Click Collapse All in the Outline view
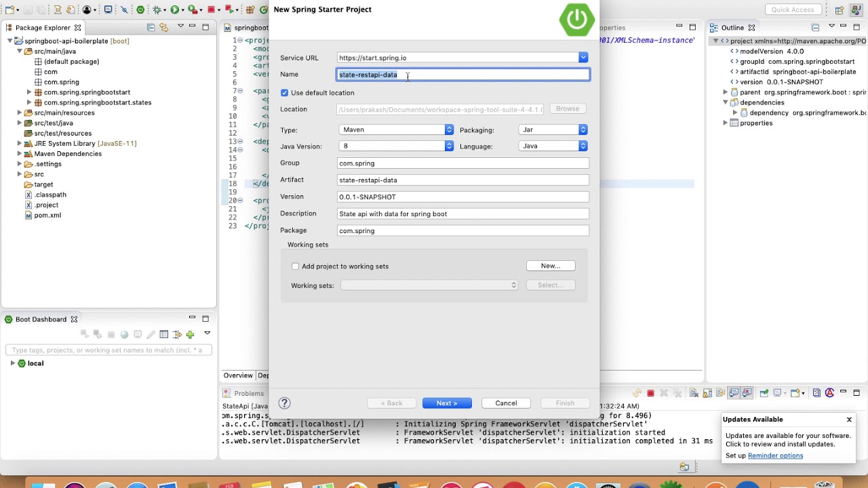This screenshot has width=868, height=488. (x=815, y=27)
